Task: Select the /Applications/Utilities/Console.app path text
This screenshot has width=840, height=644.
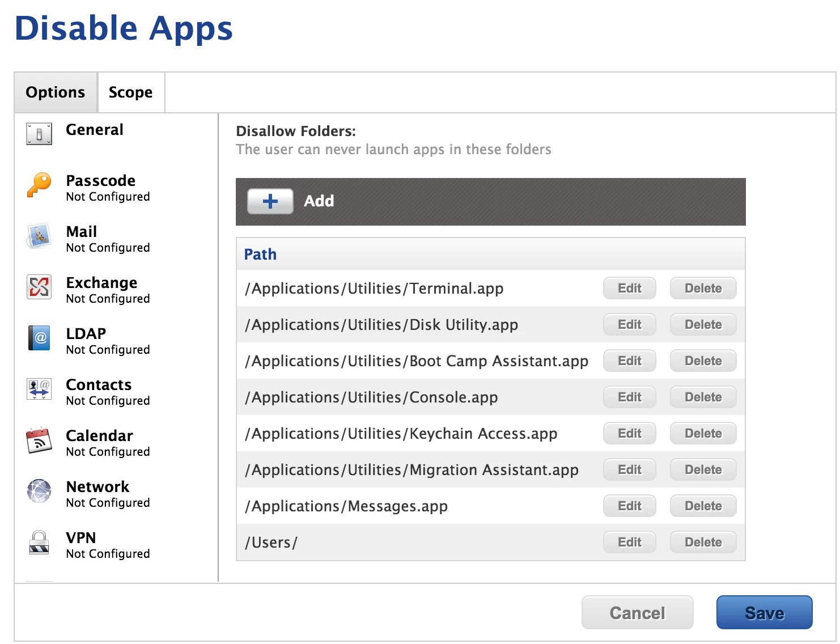Action: tap(371, 397)
